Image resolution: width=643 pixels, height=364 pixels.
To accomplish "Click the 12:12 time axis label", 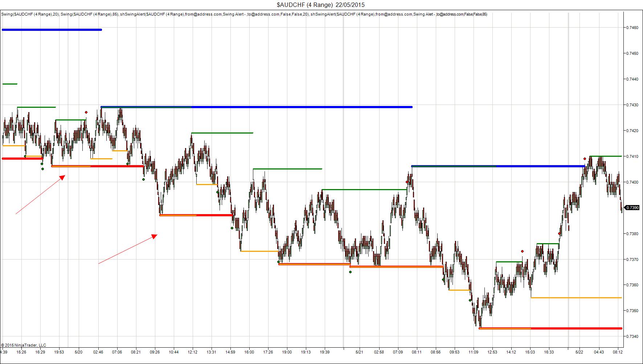I will click(x=193, y=352).
